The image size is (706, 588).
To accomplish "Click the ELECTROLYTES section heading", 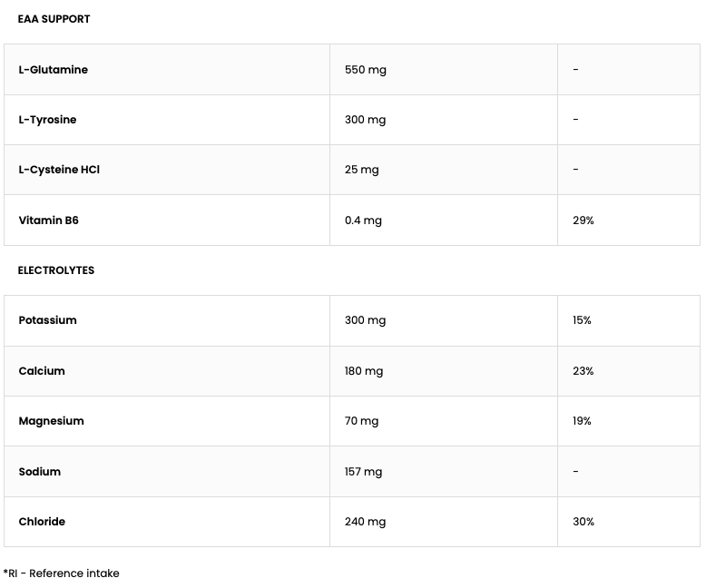I will point(55,270).
